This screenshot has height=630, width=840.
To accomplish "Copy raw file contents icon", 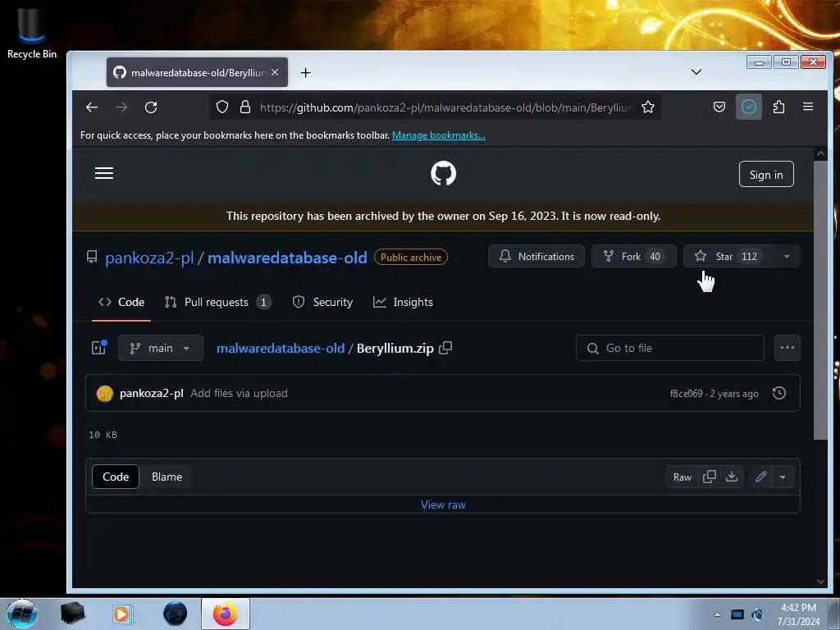I will 710,477.
